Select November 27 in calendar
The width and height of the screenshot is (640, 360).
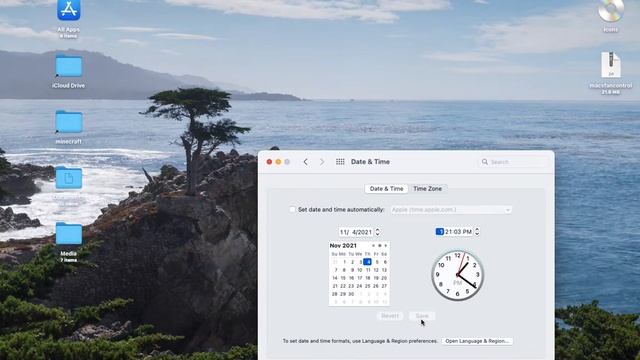(384, 286)
